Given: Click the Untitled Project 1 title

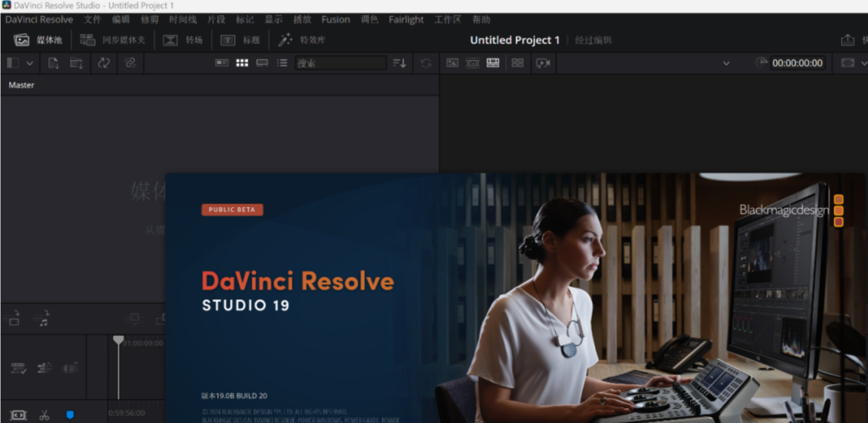Looking at the screenshot, I should (515, 40).
